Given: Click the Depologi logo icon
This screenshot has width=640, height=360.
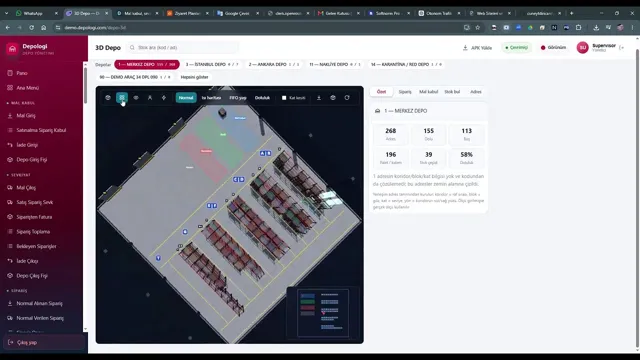Looking at the screenshot, I should [x=12, y=49].
